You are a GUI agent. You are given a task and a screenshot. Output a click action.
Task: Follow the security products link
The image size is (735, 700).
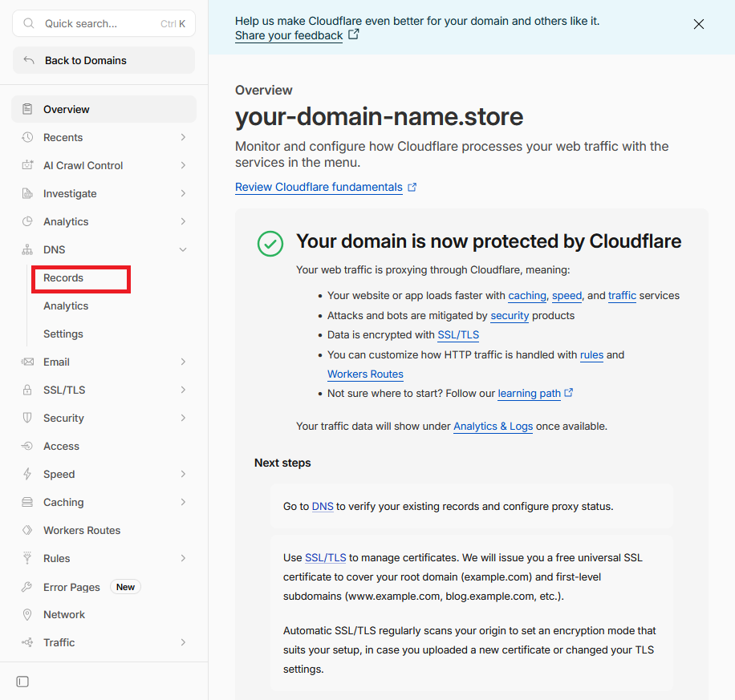pyautogui.click(x=510, y=316)
